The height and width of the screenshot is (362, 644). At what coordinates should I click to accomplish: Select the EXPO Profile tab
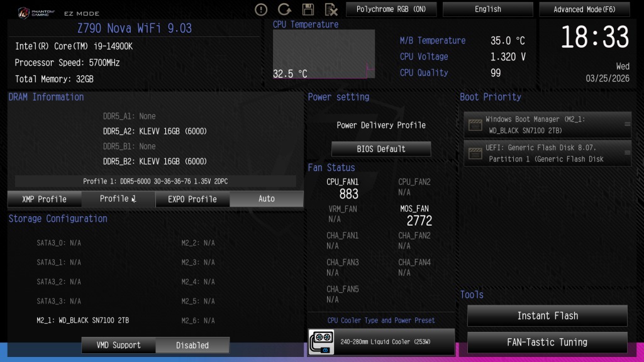[x=192, y=199]
